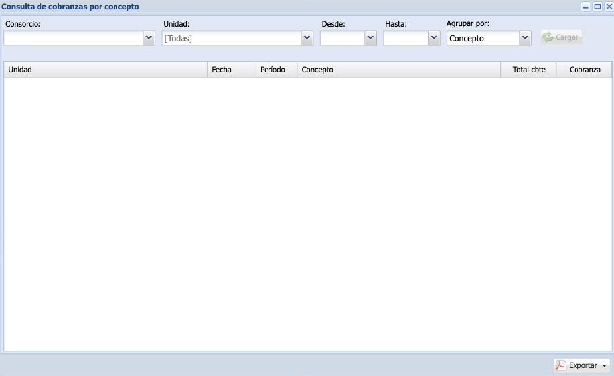
Task: Open the Hasta date picker arrow
Action: [x=434, y=38]
